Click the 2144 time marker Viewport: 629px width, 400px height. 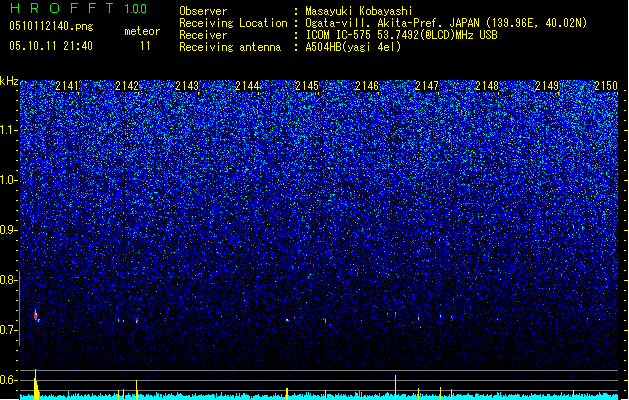click(247, 86)
